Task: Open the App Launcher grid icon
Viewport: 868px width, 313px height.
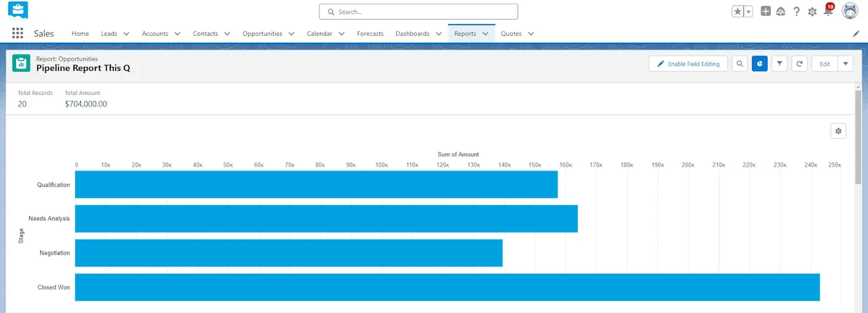Action: click(x=17, y=33)
